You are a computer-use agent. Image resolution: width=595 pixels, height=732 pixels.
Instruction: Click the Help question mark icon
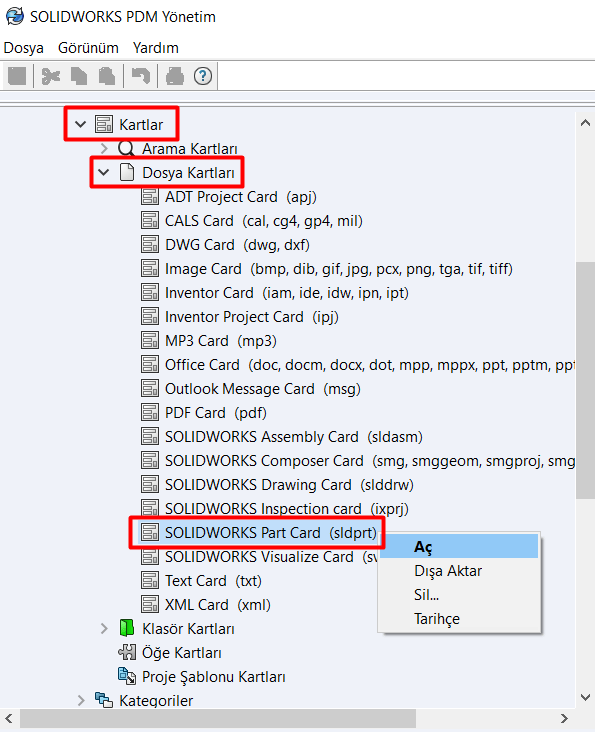pyautogui.click(x=203, y=76)
